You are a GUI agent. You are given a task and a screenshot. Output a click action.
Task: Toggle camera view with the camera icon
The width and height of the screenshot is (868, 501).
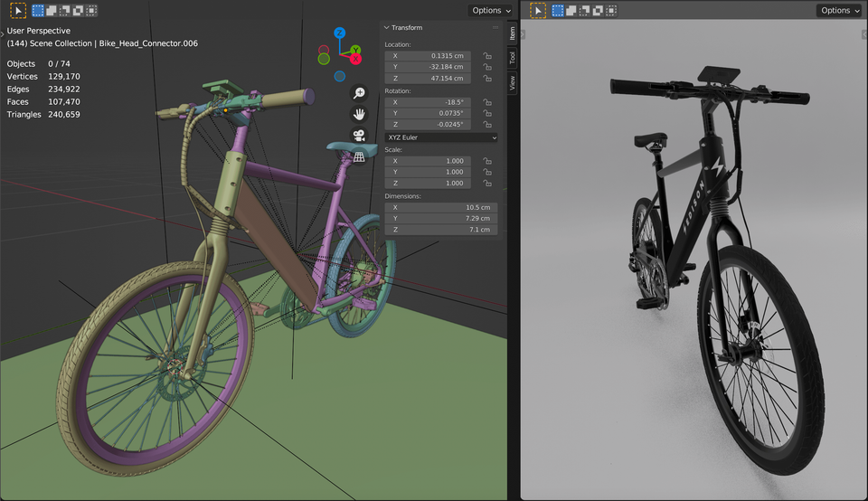359,136
